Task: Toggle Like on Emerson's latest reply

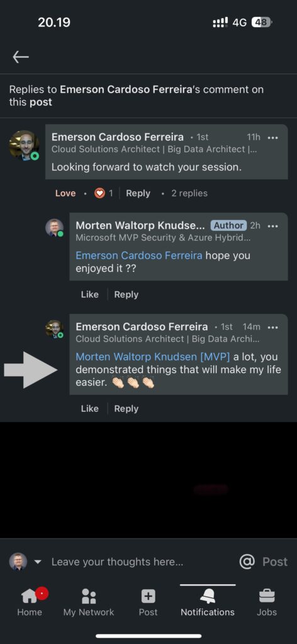Action: coord(89,409)
